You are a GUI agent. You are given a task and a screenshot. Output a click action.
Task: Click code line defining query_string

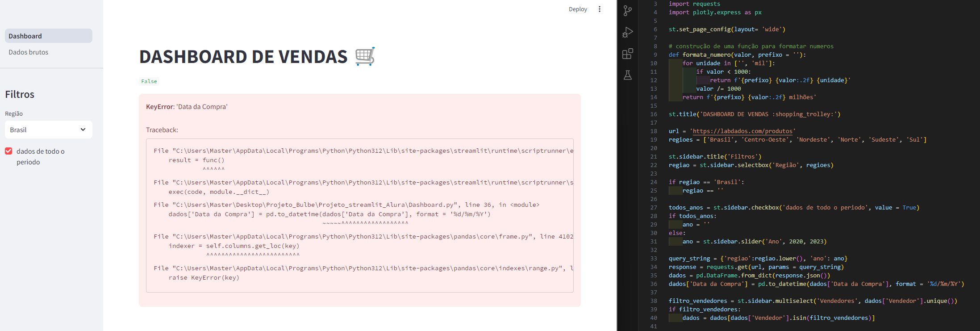pos(758,258)
